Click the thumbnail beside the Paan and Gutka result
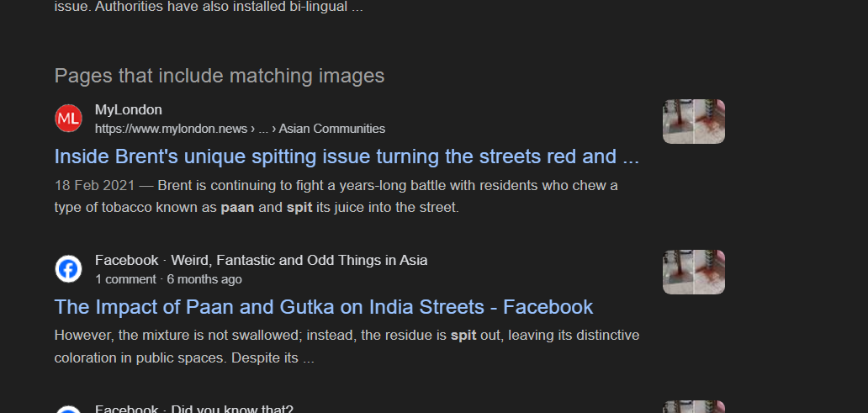 [694, 272]
